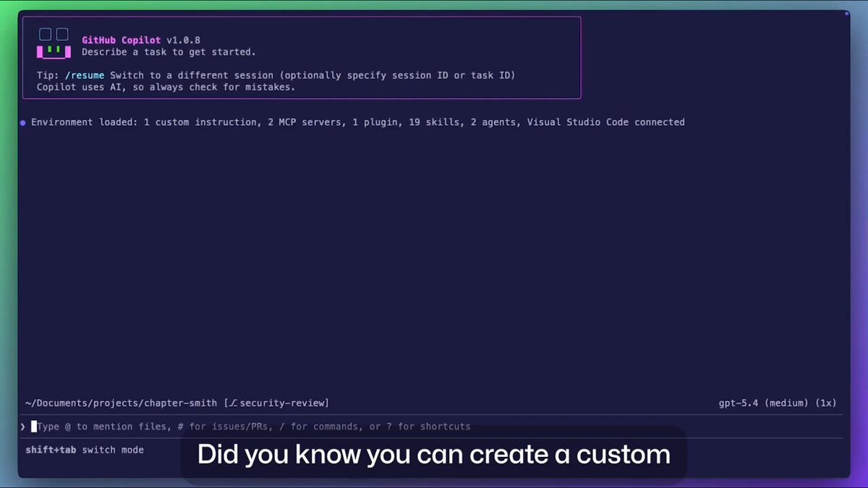The width and height of the screenshot is (868, 488).
Task: Click the '2 agents' text
Action: 492,122
